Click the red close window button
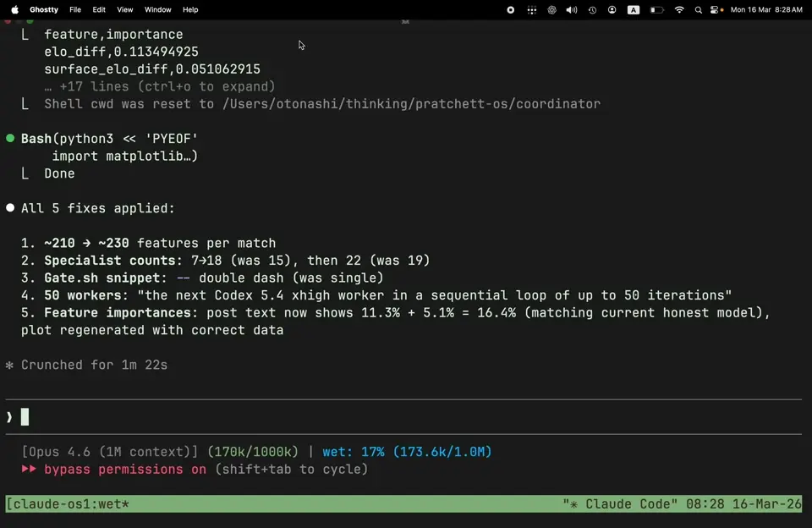Viewport: 812px width, 528px height. click(8, 21)
